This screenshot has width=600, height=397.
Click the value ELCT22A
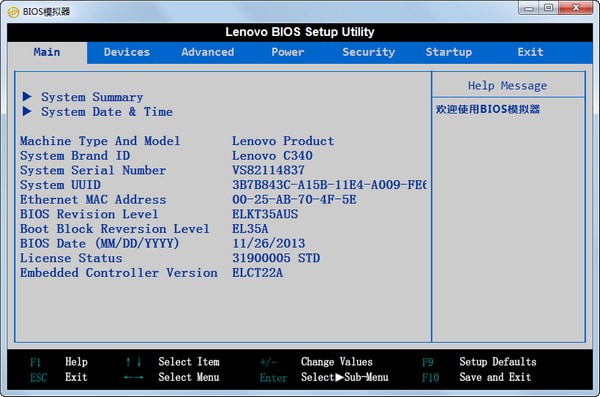click(258, 273)
